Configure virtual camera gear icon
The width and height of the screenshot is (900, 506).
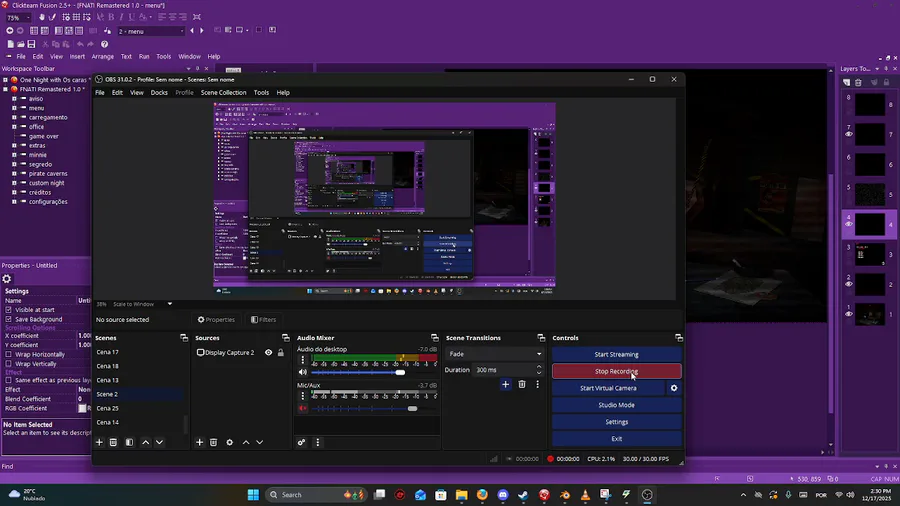pyautogui.click(x=674, y=388)
